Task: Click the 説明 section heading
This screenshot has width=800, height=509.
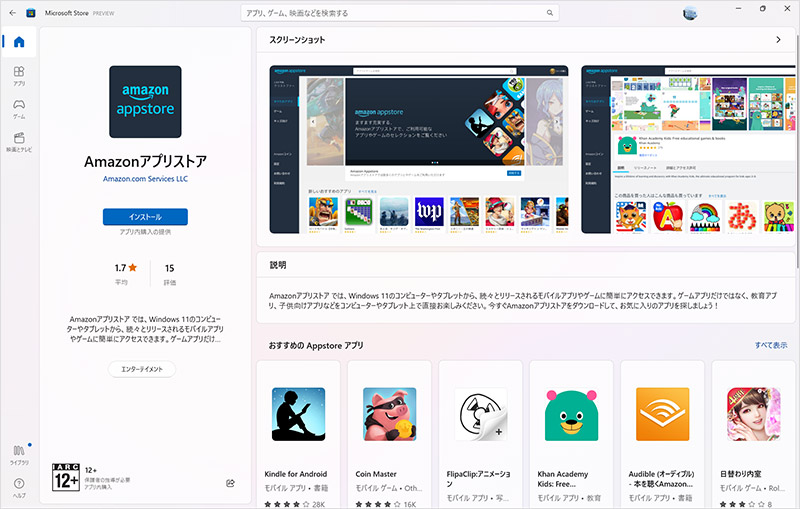Action: click(278, 265)
